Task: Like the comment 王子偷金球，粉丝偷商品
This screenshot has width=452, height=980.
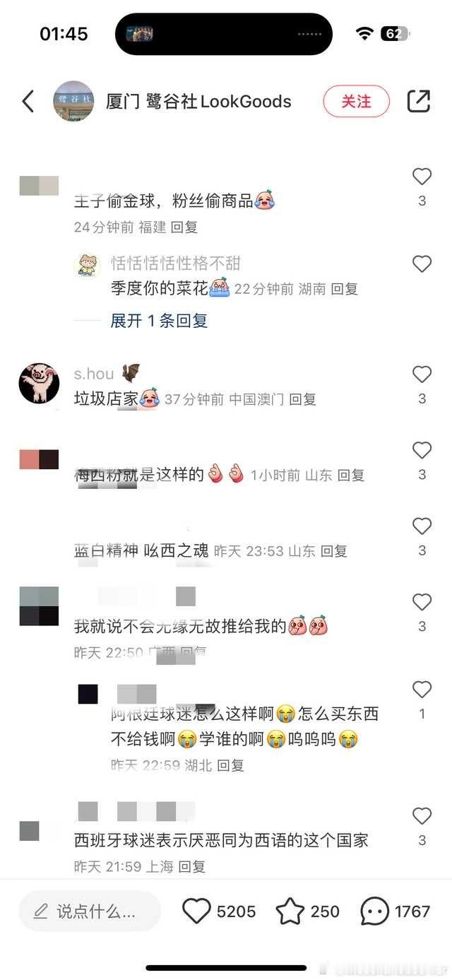Action: (422, 177)
